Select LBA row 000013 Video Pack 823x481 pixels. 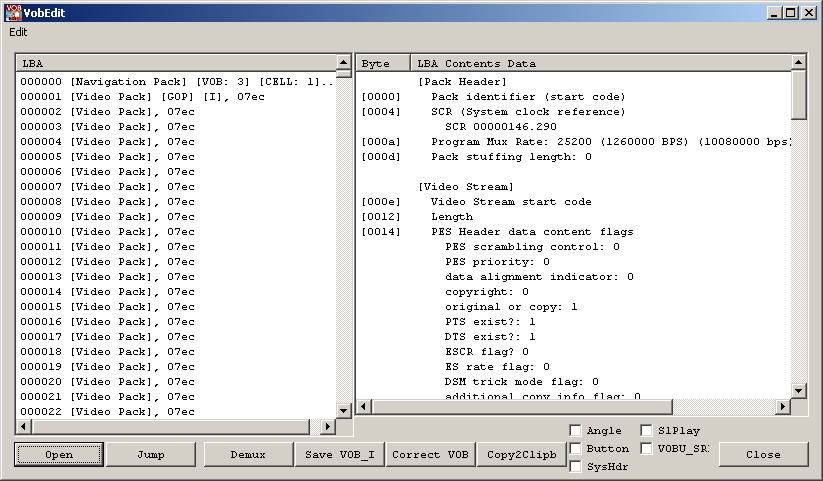(107, 277)
